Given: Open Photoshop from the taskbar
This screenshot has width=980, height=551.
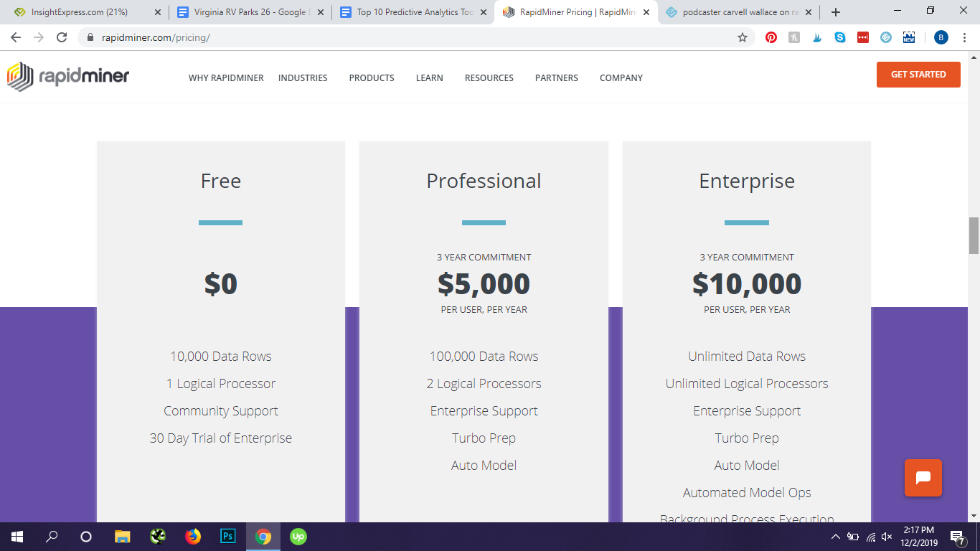Looking at the screenshot, I should [x=228, y=536].
